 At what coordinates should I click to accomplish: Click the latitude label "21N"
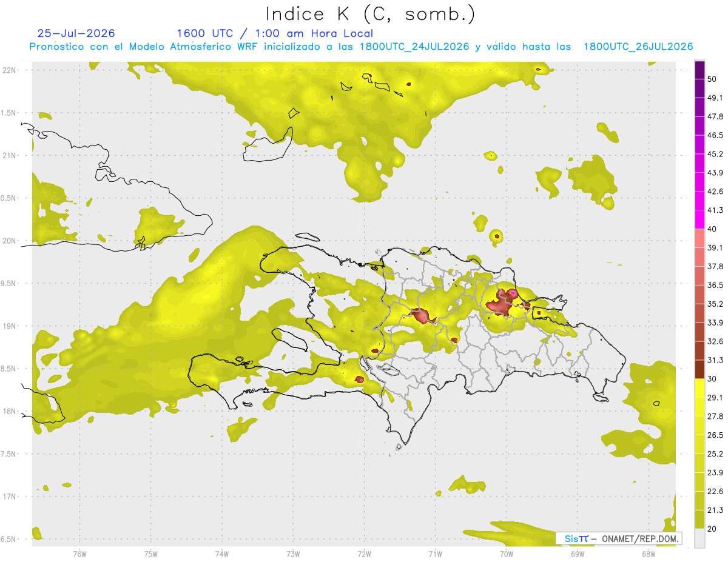[10, 156]
